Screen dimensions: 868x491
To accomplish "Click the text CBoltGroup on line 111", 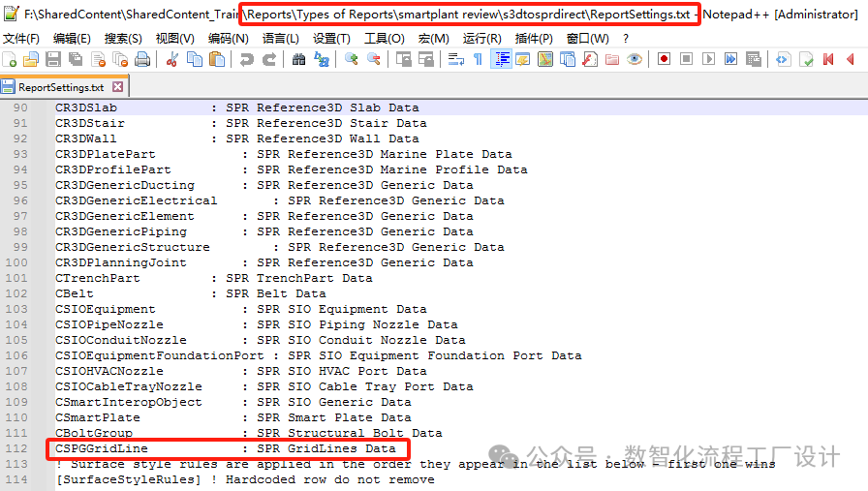I will click(x=94, y=433).
